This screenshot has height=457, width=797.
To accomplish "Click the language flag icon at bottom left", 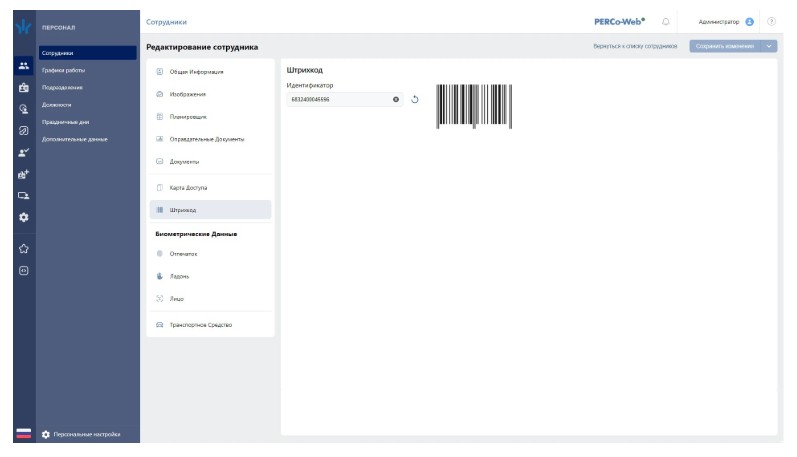I will (x=23, y=434).
